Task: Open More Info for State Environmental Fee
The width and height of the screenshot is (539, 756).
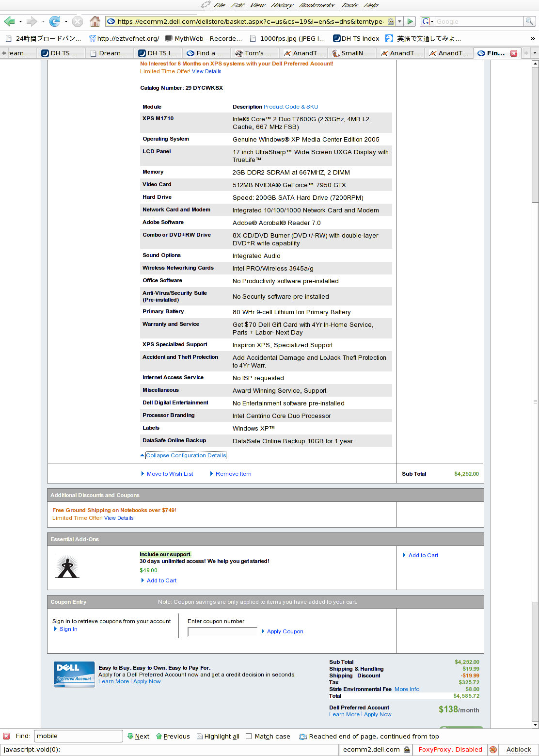Action: 407,689
